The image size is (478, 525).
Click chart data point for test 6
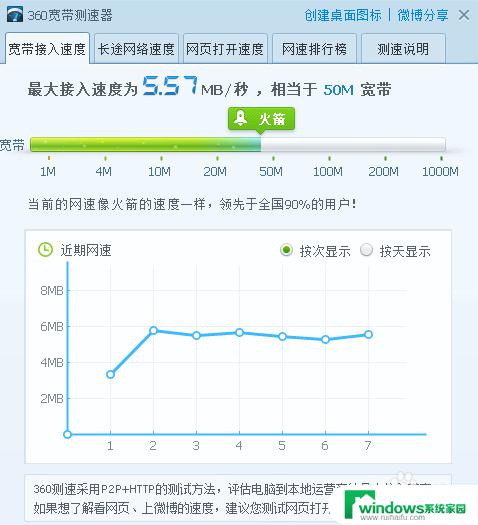click(325, 340)
